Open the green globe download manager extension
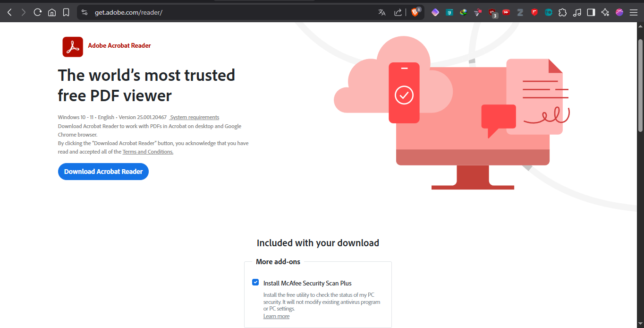This screenshot has width=644, height=328. pos(464,12)
